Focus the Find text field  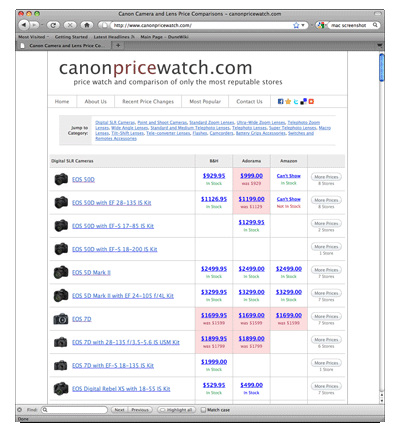click(74, 410)
